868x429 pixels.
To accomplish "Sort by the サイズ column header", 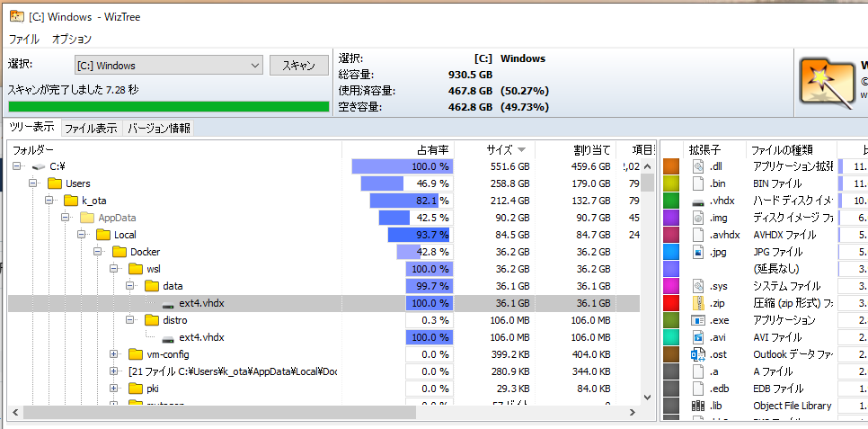I will pyautogui.click(x=494, y=149).
